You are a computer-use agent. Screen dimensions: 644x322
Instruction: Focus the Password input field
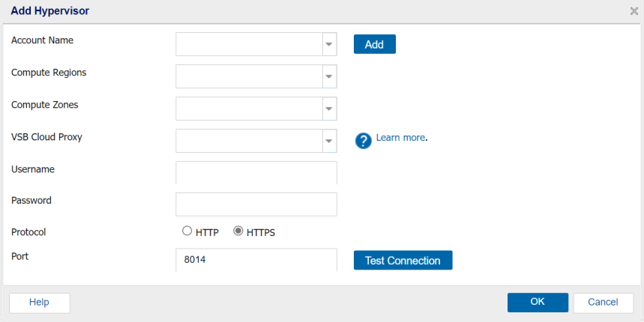[256, 204]
